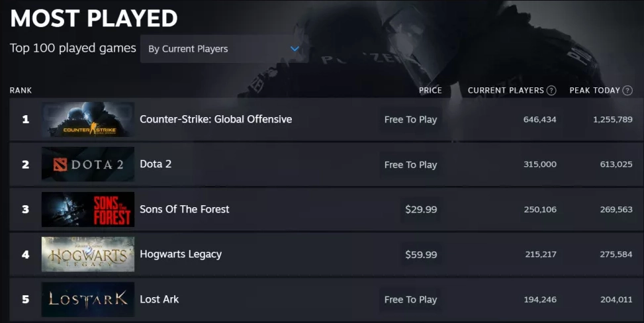Click Free To Play for Lost Ark
Screen dimensions: 644x323
(x=410, y=299)
